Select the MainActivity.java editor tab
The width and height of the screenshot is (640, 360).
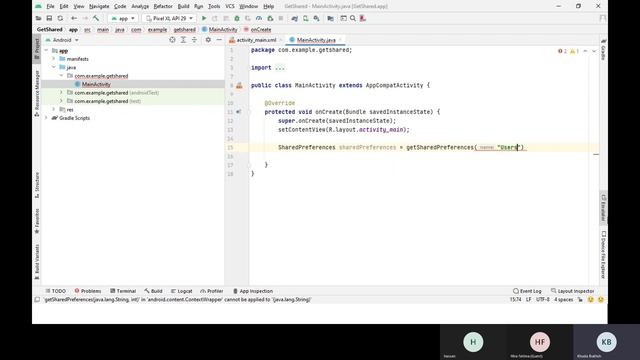(x=316, y=40)
